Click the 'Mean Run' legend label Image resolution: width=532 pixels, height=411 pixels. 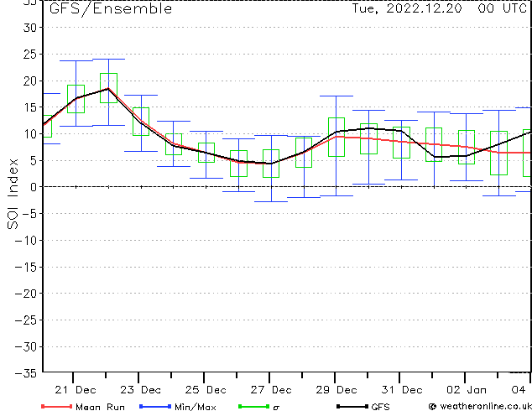pyautogui.click(x=100, y=407)
